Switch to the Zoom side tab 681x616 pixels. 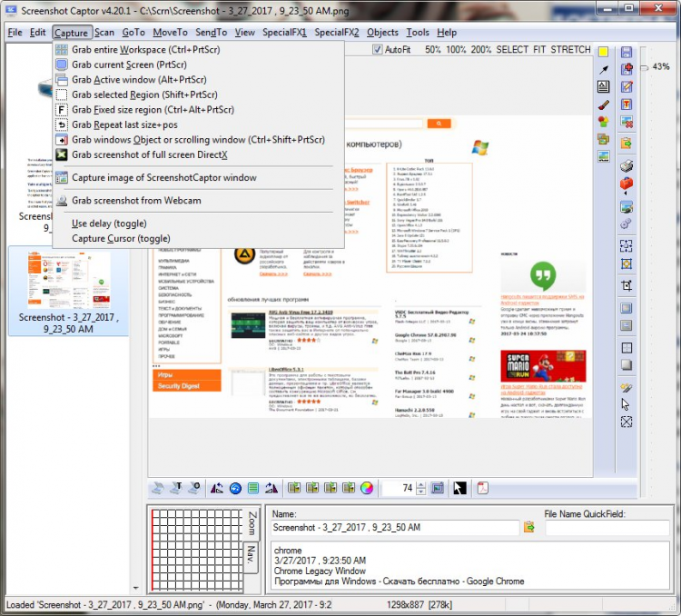(x=252, y=523)
